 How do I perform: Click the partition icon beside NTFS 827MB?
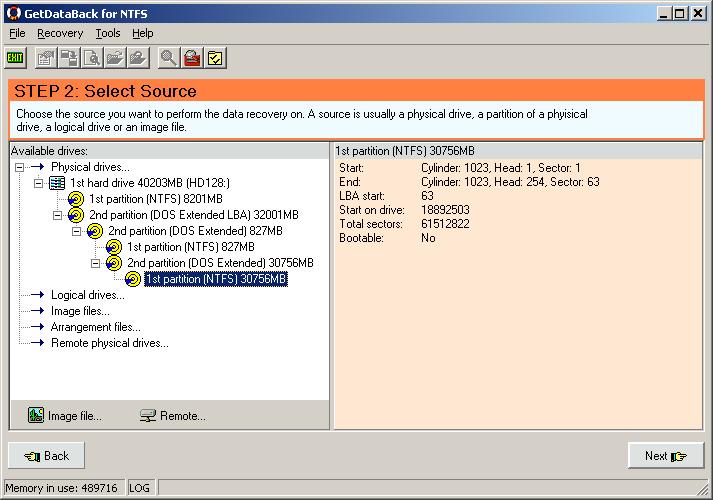pyautogui.click(x=114, y=247)
